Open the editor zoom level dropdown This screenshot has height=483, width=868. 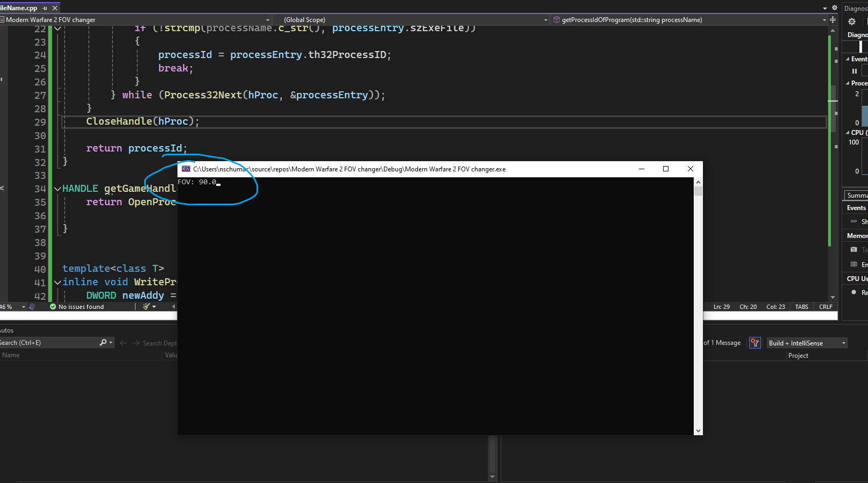point(24,307)
